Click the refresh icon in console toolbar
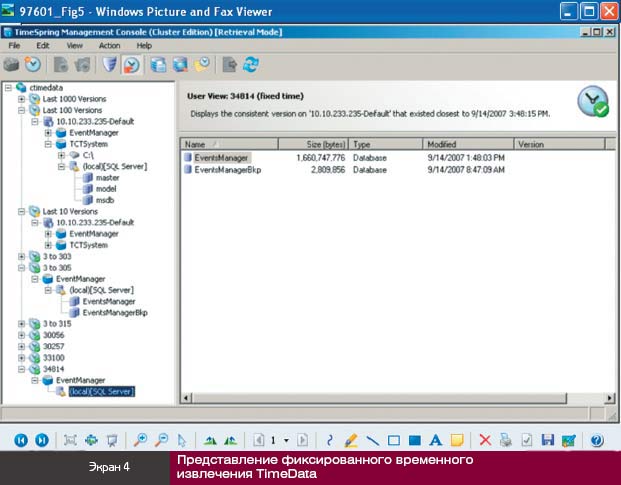Viewport: 621px width, 485px height. [x=251, y=64]
